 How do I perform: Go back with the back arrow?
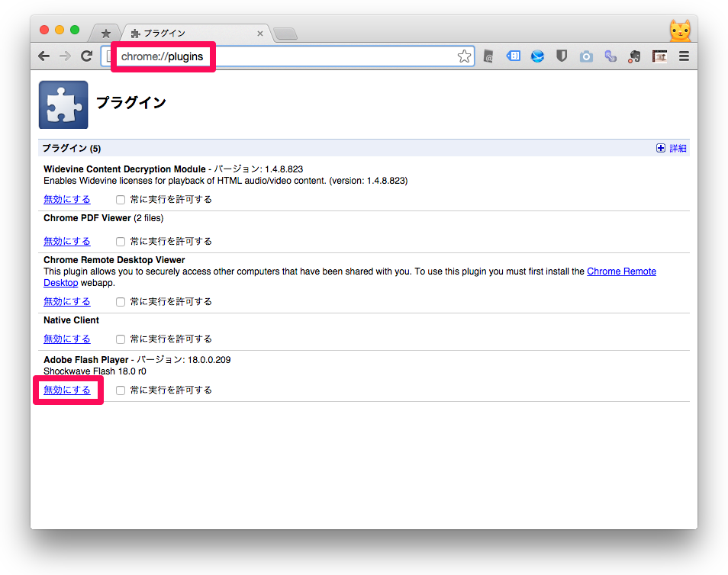pos(44,56)
